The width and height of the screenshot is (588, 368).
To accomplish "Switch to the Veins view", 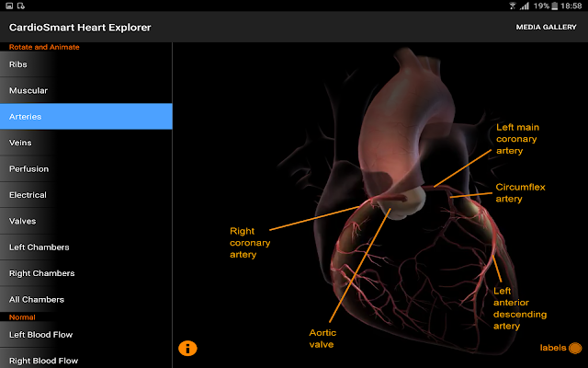I will [85, 143].
